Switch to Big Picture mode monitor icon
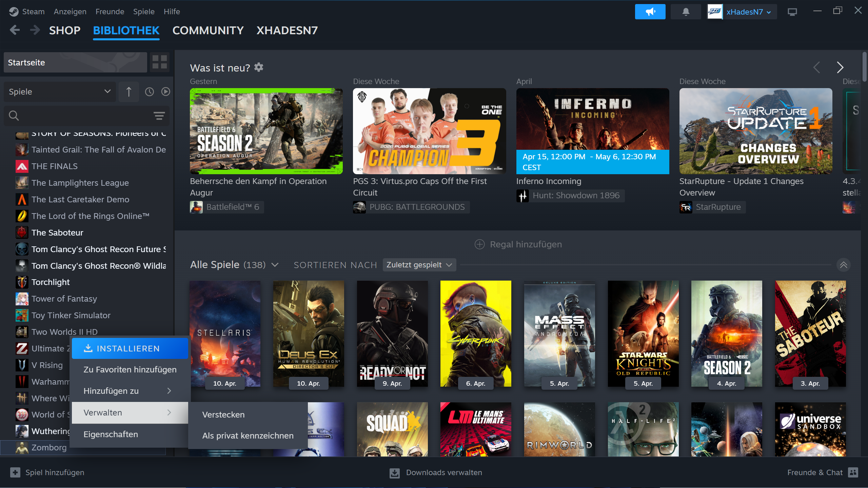The image size is (868, 488). tap(792, 12)
